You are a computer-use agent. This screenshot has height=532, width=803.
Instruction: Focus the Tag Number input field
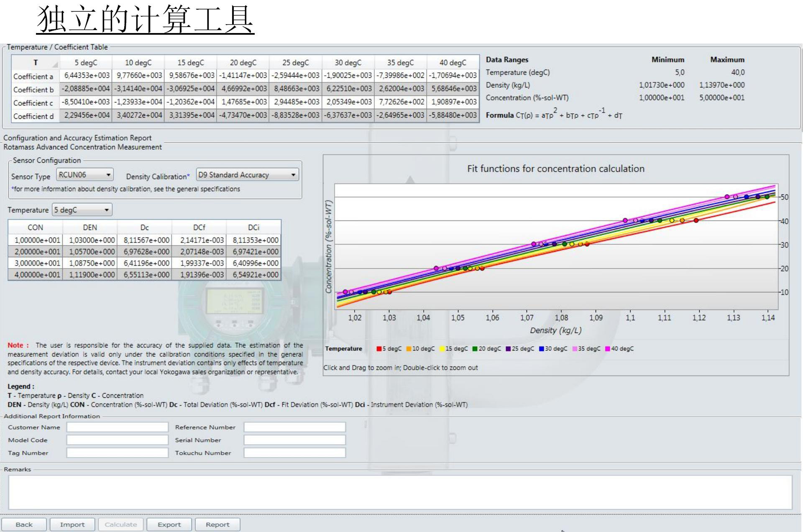tap(118, 453)
